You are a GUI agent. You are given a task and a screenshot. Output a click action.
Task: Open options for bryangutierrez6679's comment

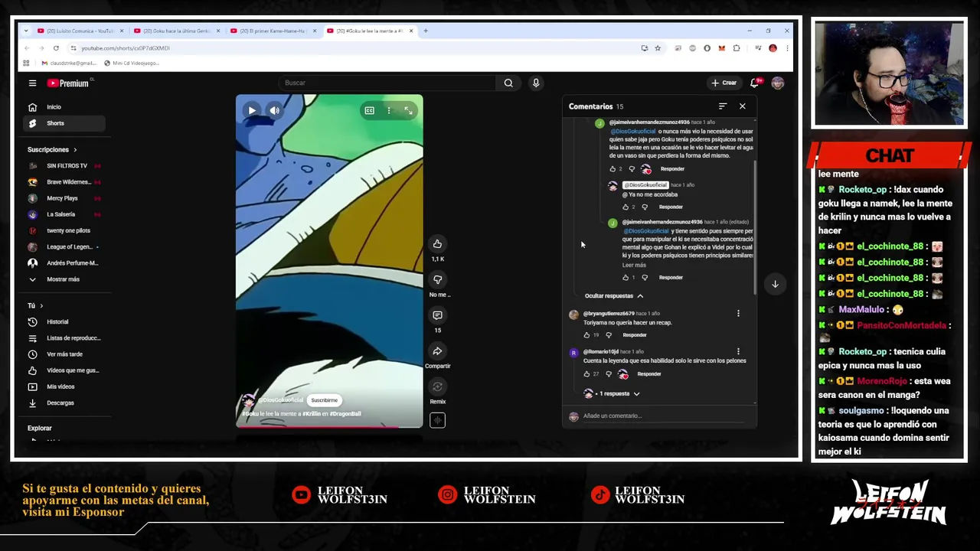738,313
